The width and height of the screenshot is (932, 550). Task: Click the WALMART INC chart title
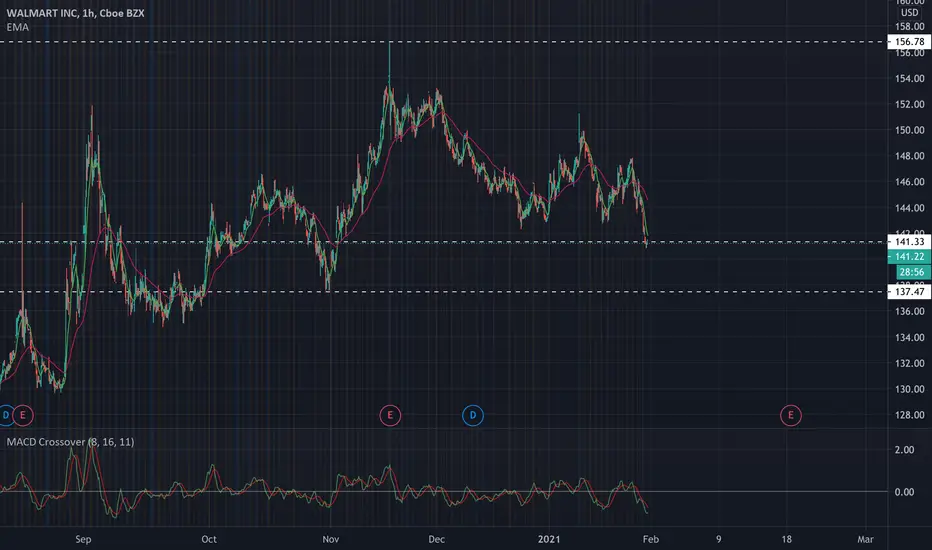click(75, 13)
